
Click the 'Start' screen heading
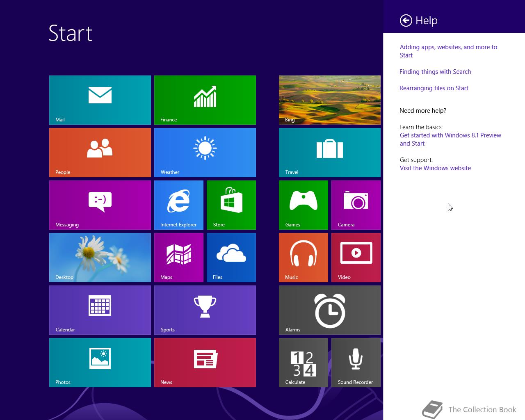click(x=70, y=33)
